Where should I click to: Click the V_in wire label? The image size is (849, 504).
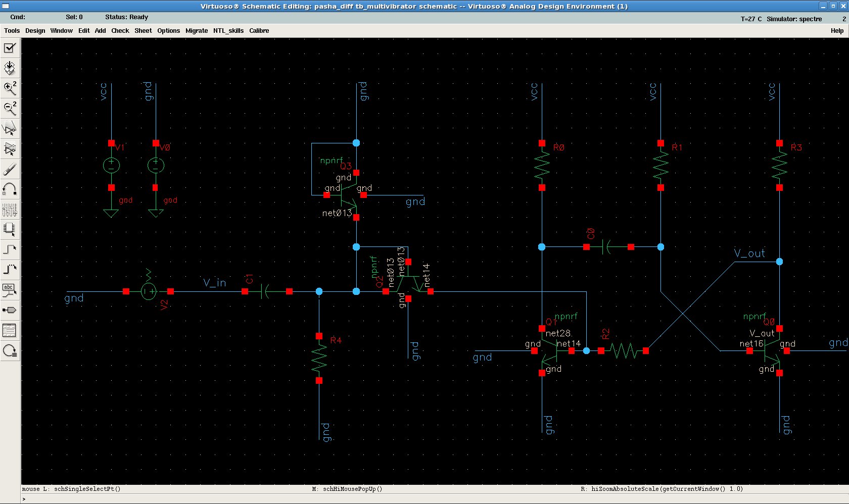tap(215, 283)
